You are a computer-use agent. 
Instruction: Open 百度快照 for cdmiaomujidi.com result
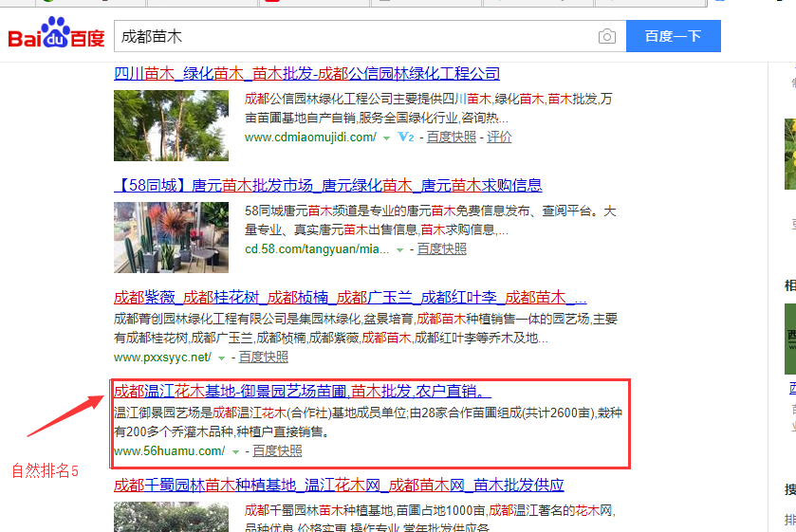tap(452, 138)
